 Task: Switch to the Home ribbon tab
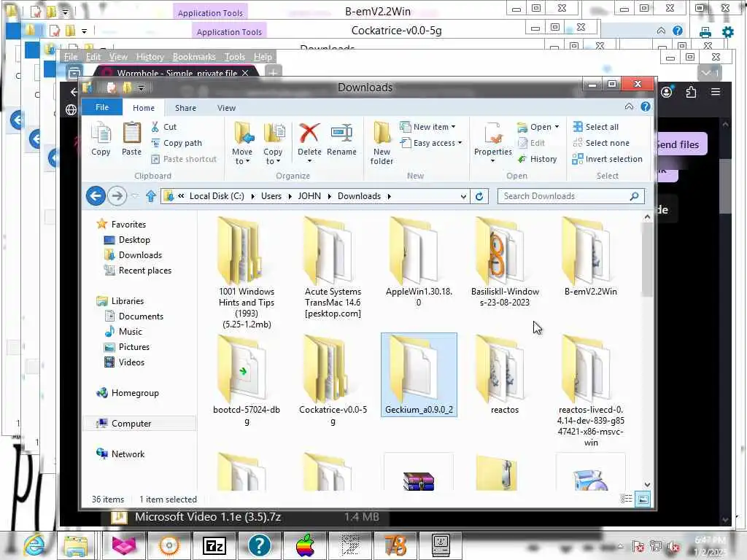click(144, 108)
